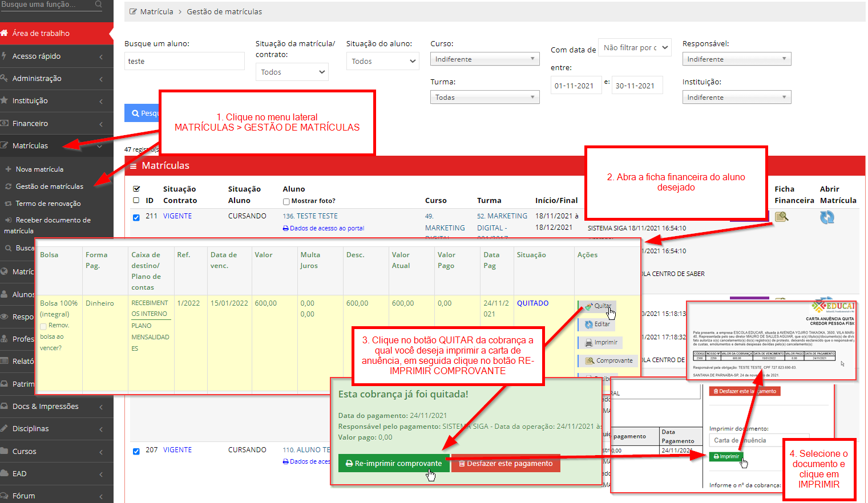
Task: Expand the Curso Indiferente dropdown
Action: coord(485,59)
